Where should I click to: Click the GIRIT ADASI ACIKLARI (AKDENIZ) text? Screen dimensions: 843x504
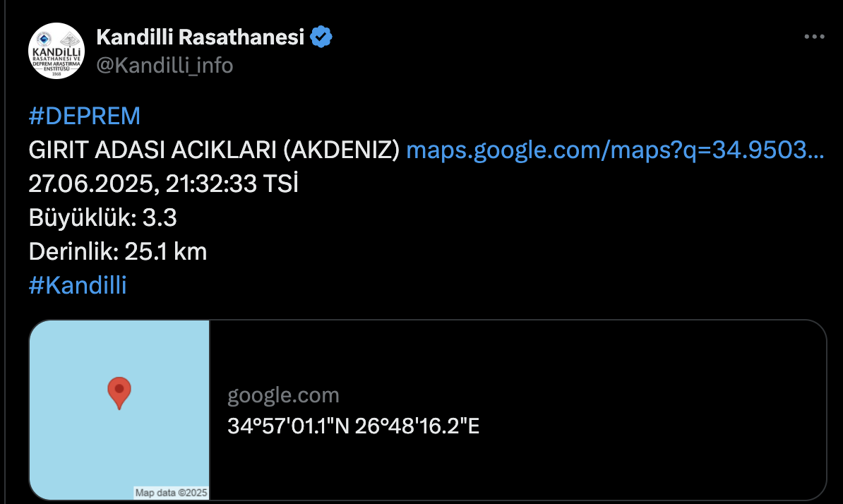pyautogui.click(x=214, y=150)
